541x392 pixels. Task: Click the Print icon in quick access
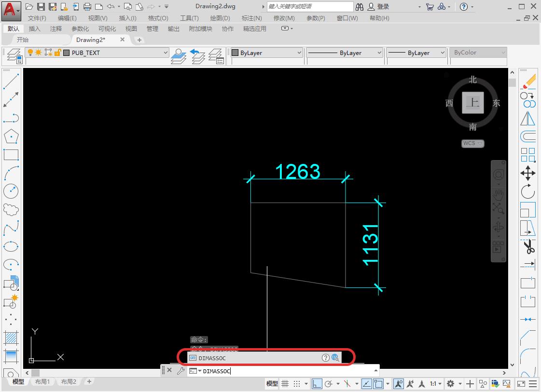coord(87,7)
